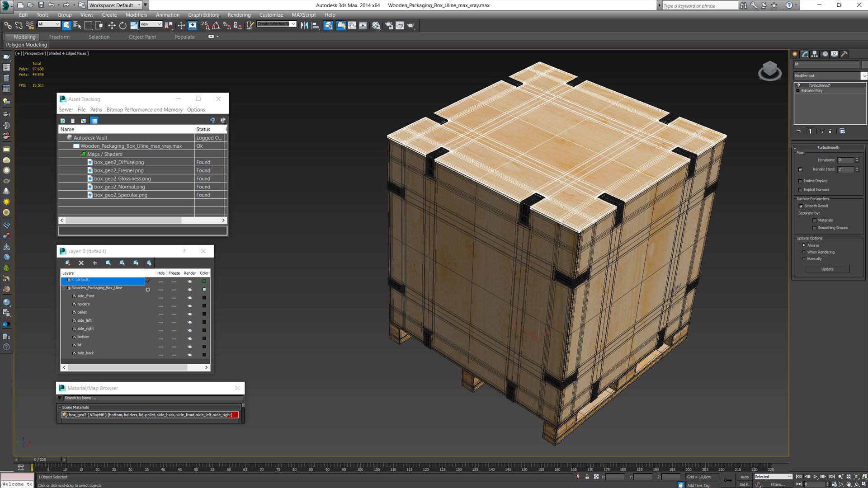Toggle the Angle Snap icon
868x488 pixels.
pos(216,26)
